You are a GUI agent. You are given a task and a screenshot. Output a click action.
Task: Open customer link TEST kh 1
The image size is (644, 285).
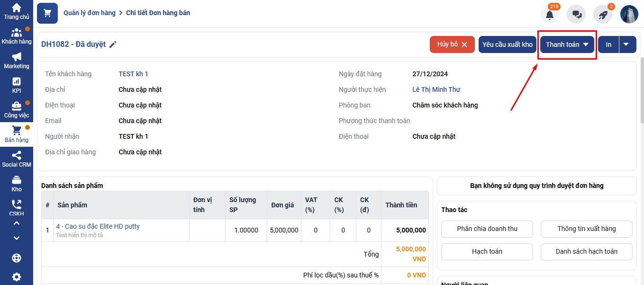pyautogui.click(x=133, y=74)
